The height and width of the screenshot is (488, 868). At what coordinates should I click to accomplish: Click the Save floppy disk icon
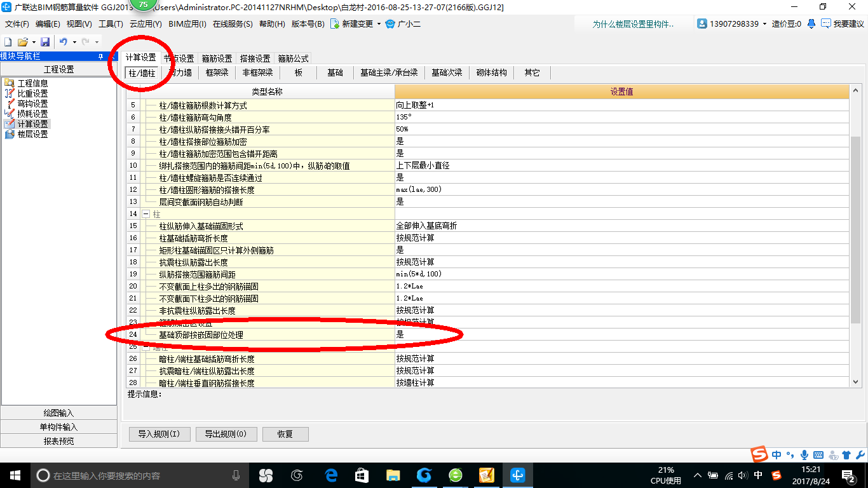45,42
